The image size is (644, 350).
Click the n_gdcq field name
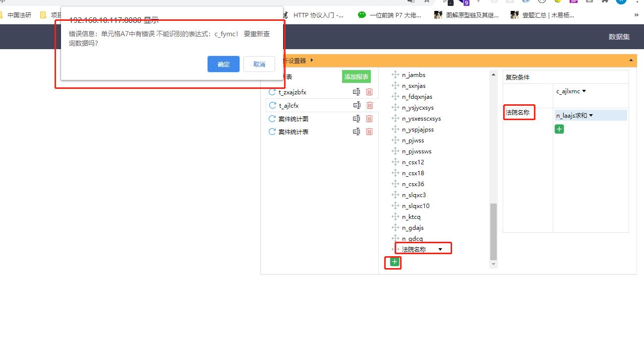pyautogui.click(x=412, y=239)
